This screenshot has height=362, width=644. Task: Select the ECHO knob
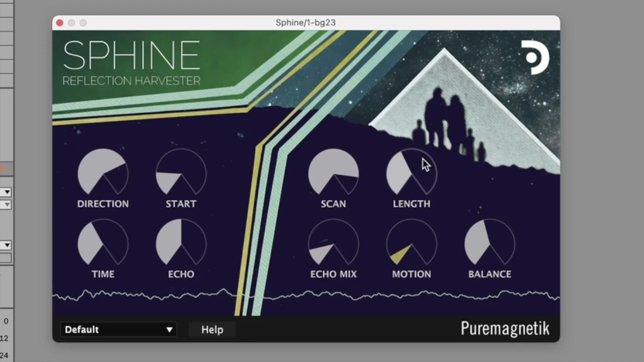coord(181,242)
